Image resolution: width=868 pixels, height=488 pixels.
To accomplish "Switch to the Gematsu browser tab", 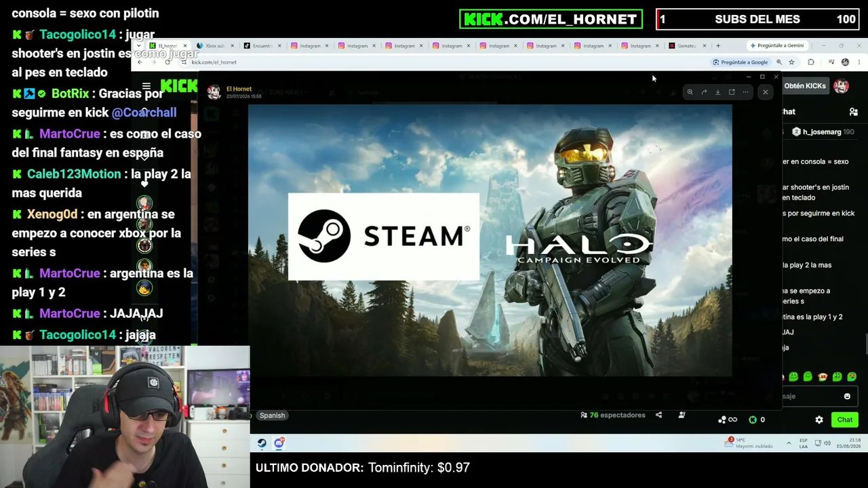I will click(x=687, y=45).
